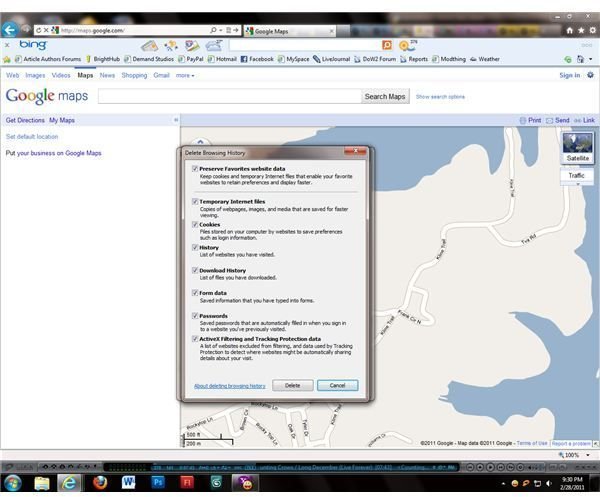
Task: Click the Google Maps search input field
Action: pos(230,96)
